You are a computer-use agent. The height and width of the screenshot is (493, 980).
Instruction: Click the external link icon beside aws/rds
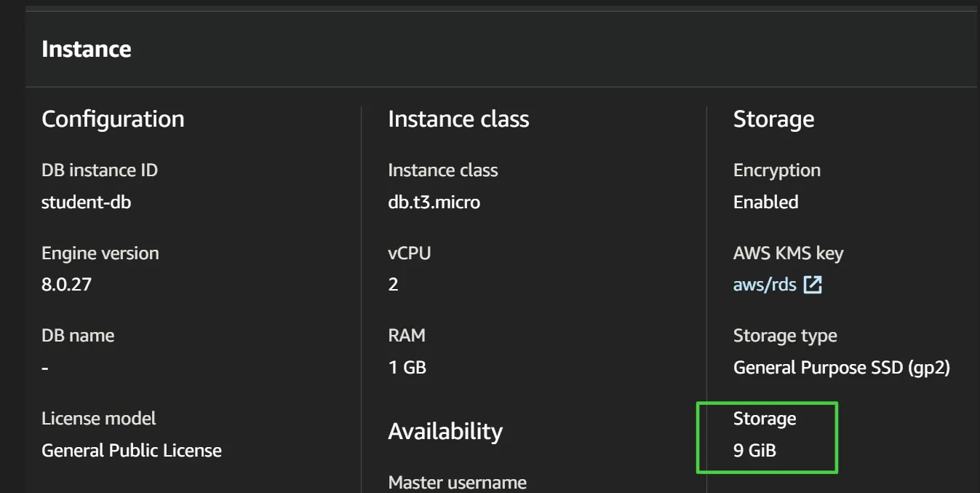tap(813, 285)
